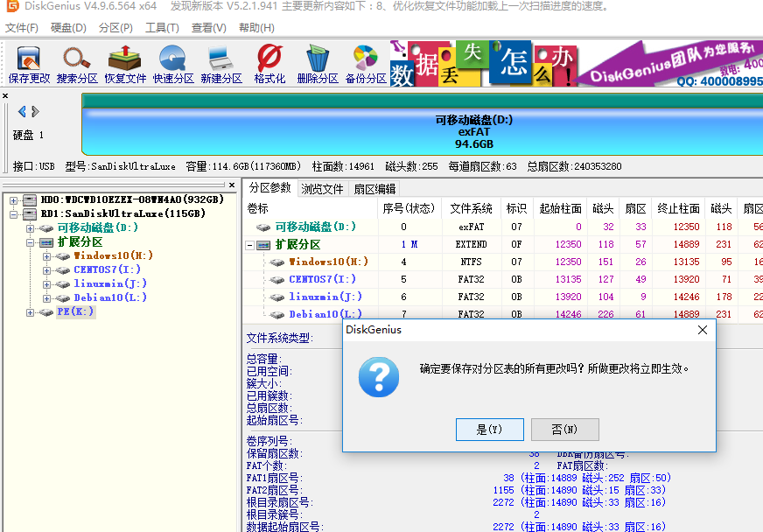Click the 删除分区 (Delete Partition) trash icon

[318, 64]
